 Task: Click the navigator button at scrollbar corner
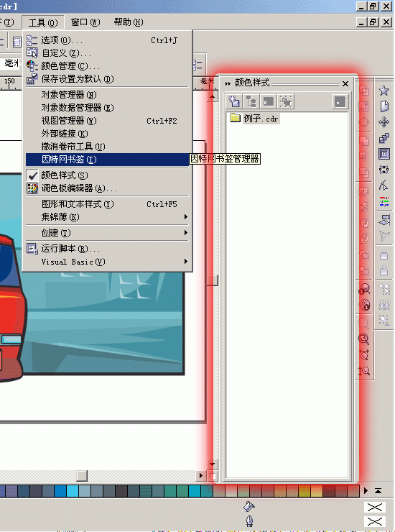pyautogui.click(x=213, y=476)
